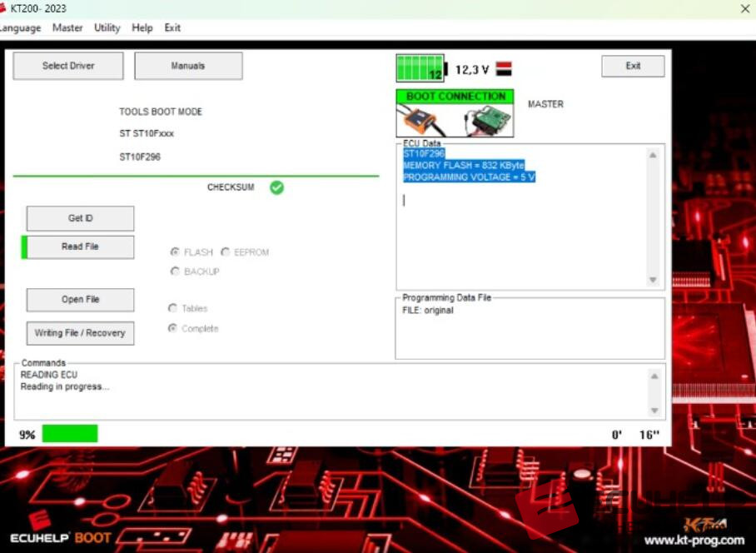The image size is (756, 553).
Task: Click the Exit button beside the voltage readout
Action: pyautogui.click(x=633, y=66)
